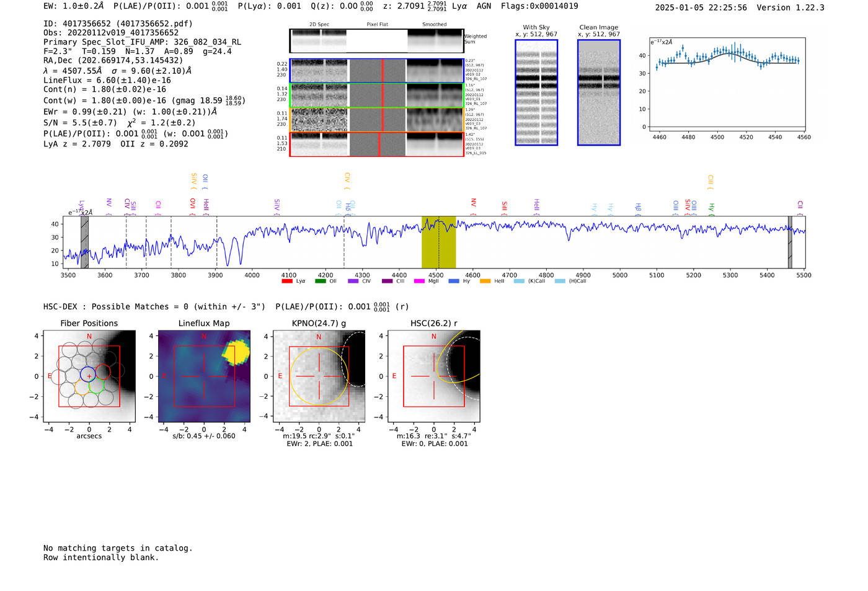868x591 pixels.
Task: Click the 'Smoothed' column header
Action: click(x=435, y=25)
